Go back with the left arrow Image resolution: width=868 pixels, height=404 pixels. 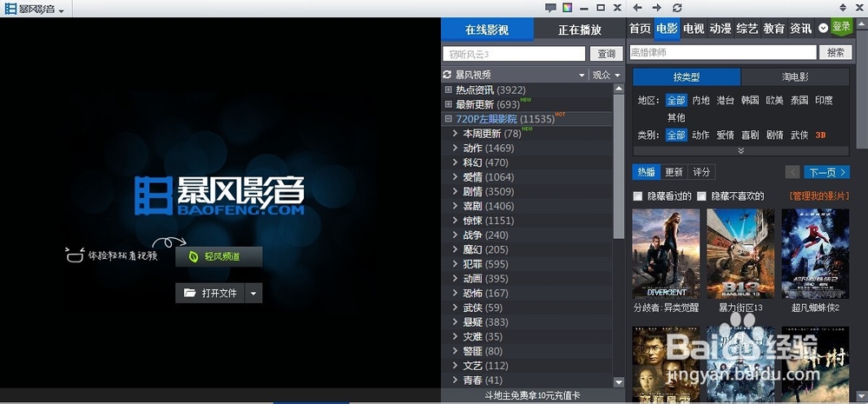(x=638, y=8)
